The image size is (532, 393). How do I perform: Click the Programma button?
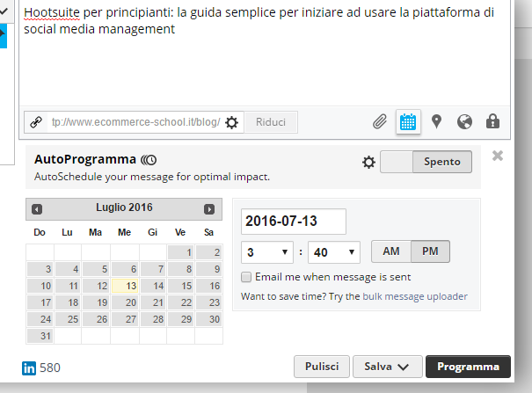pyautogui.click(x=467, y=367)
